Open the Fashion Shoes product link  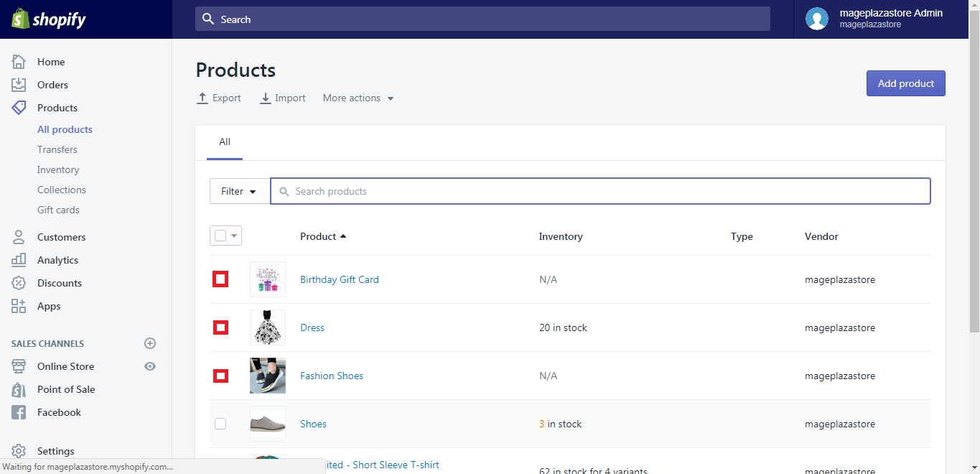(332, 376)
